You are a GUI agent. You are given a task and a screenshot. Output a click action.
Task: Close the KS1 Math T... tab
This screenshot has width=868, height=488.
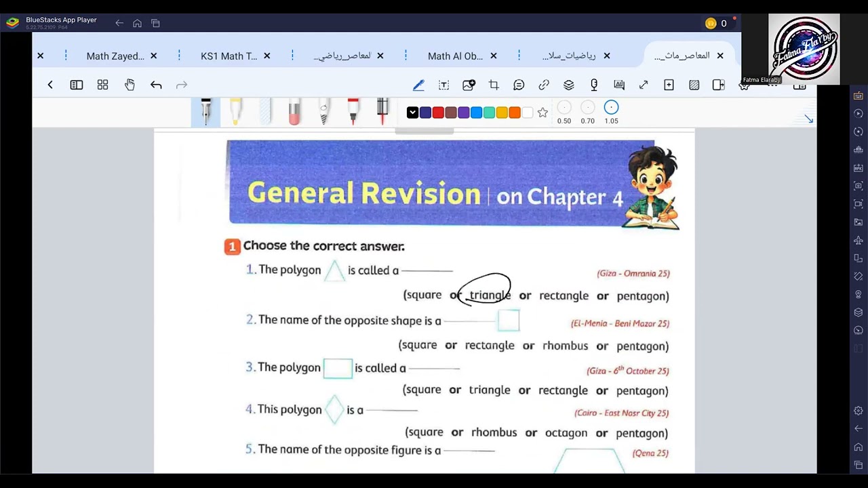pyautogui.click(x=267, y=56)
